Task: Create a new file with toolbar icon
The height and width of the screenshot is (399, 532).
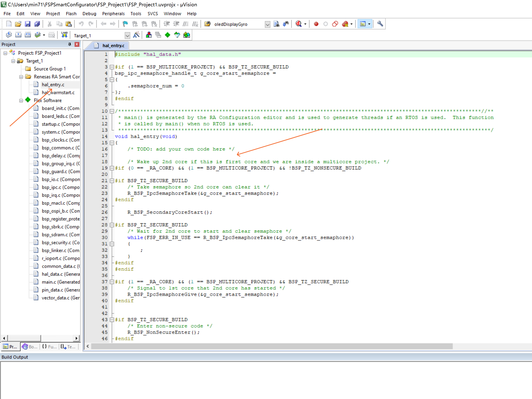Action: [x=9, y=24]
